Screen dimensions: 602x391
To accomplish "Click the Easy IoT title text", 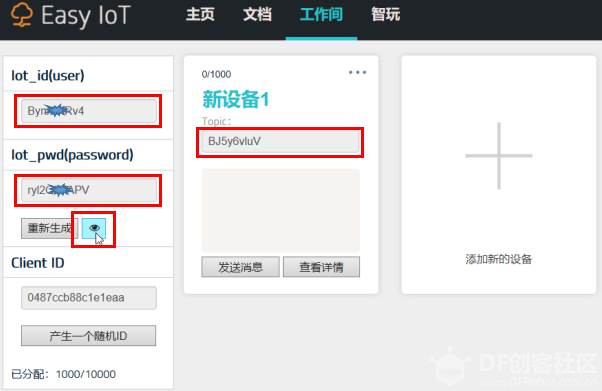I will pyautogui.click(x=86, y=16).
